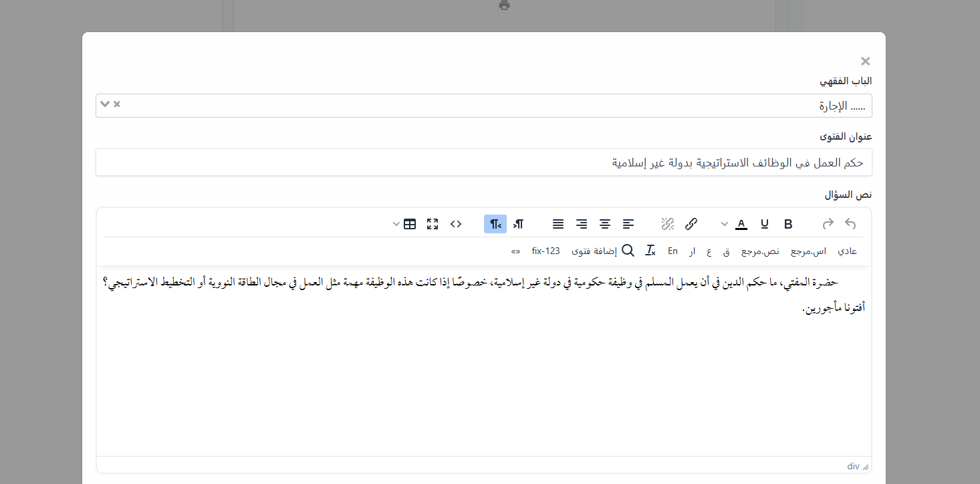This screenshot has width=980, height=484.
Task: Select the عادي paragraph style
Action: 848,251
